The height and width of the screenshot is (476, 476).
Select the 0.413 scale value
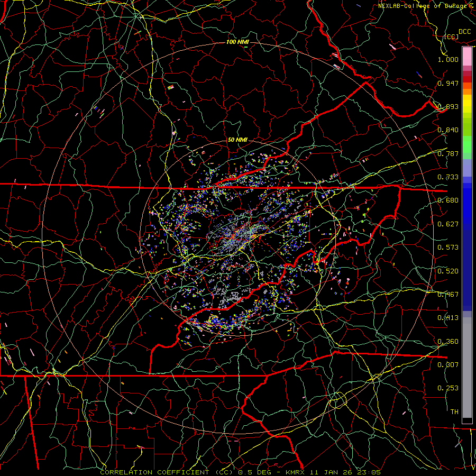pos(448,318)
